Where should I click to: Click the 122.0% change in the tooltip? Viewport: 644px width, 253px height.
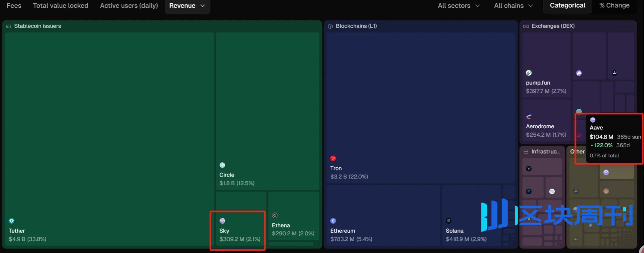click(x=601, y=145)
